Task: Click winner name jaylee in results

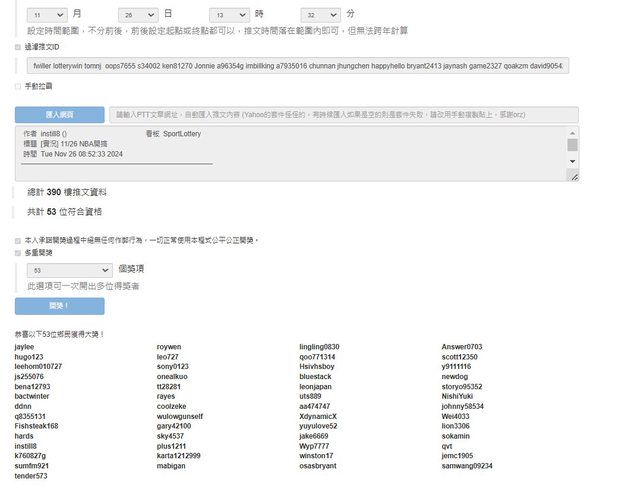Action: pyautogui.click(x=25, y=347)
